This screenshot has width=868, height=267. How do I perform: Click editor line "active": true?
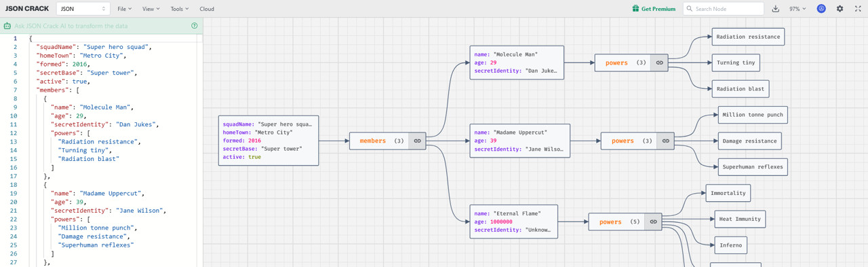[63, 82]
